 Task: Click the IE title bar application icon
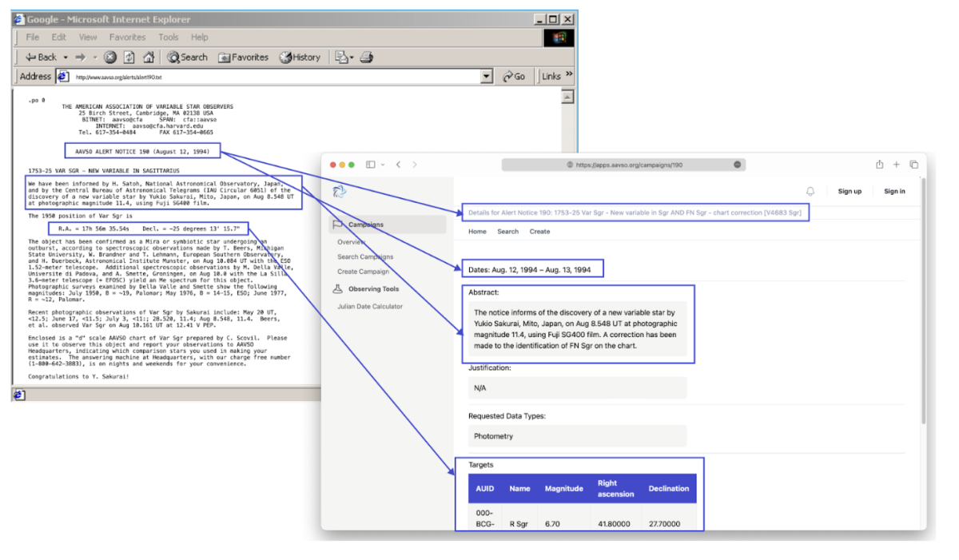(19, 19)
